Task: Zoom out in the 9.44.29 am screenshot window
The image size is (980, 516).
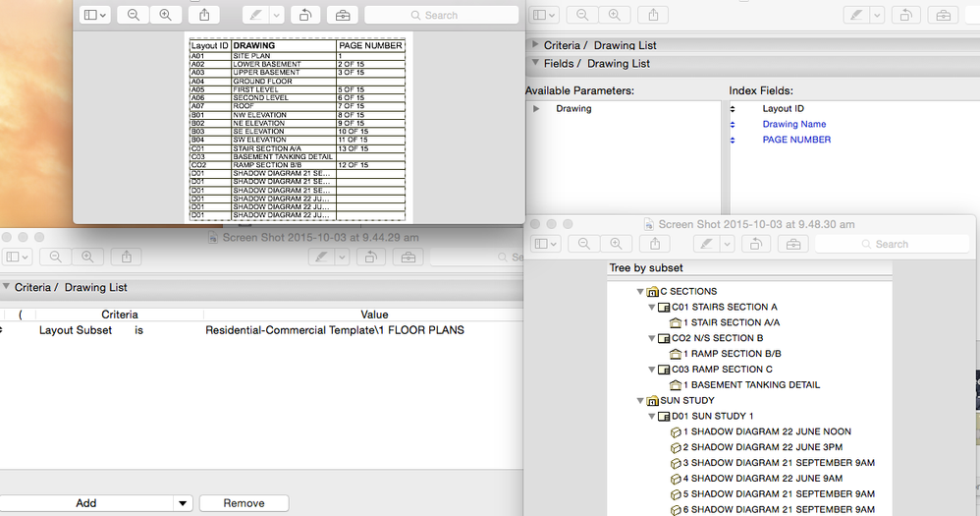Action: 56,257
